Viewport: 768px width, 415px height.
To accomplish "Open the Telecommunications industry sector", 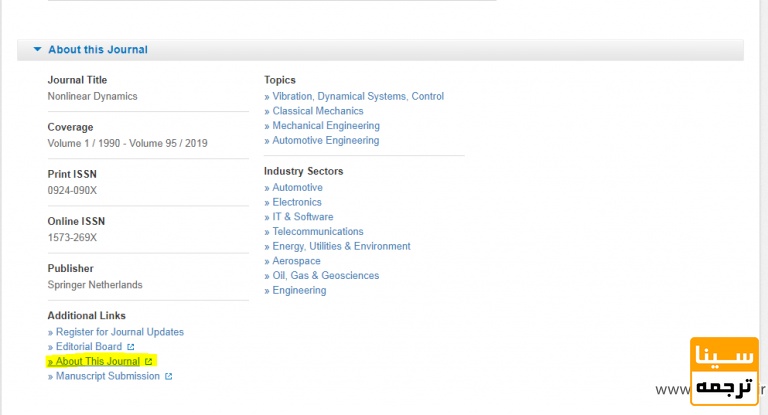I will point(318,231).
